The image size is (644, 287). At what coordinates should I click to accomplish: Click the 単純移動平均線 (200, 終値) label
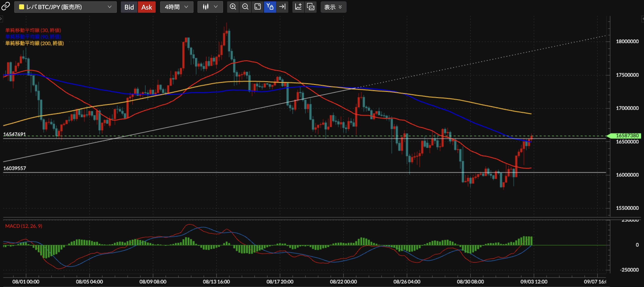coord(35,43)
